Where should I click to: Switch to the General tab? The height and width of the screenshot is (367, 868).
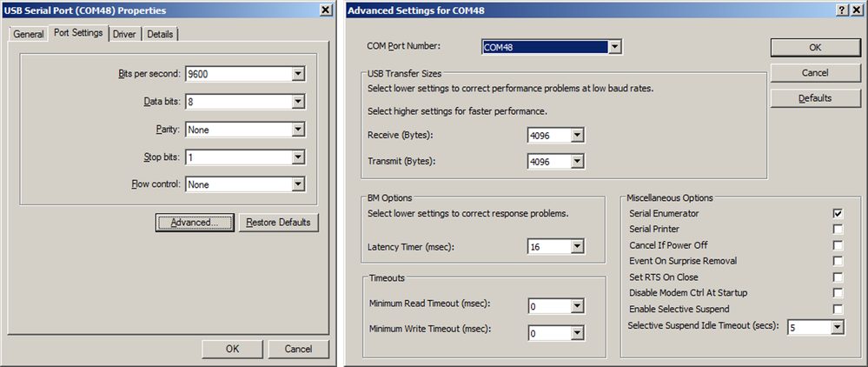pos(28,35)
